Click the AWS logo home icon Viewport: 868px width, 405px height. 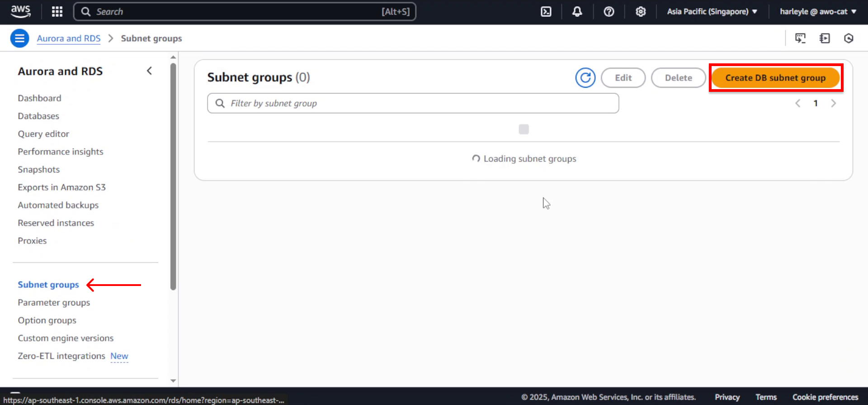coord(20,11)
